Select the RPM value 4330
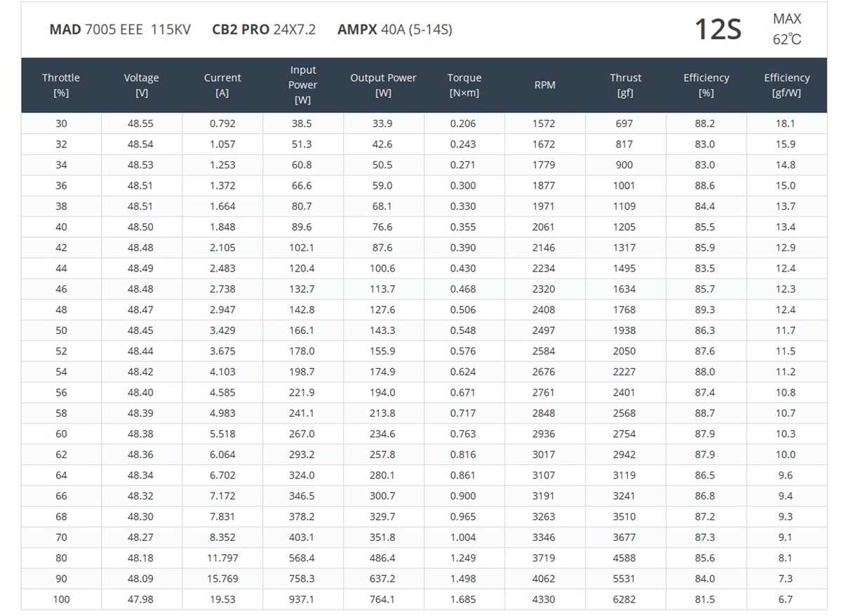Screen dimensions: 842x616 coord(544,599)
